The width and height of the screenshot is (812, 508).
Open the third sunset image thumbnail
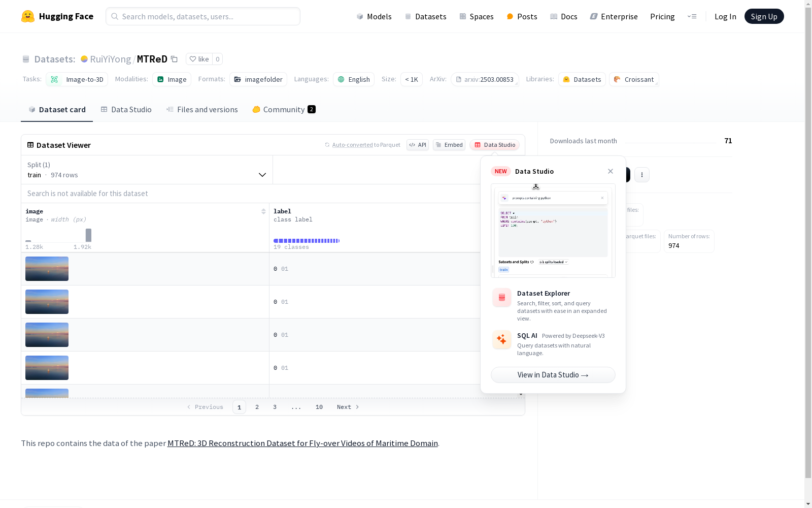(x=47, y=335)
